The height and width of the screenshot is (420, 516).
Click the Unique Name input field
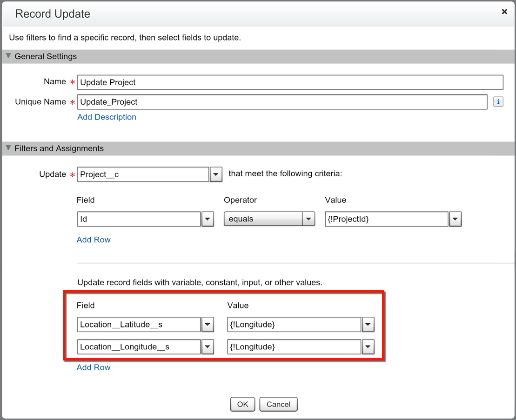(282, 102)
